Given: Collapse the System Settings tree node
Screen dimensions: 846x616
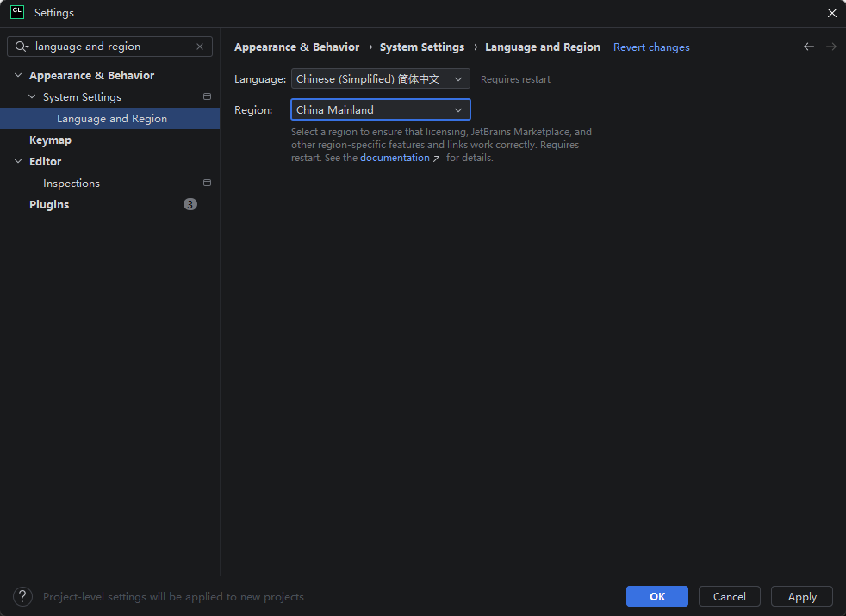Looking at the screenshot, I should tap(32, 96).
